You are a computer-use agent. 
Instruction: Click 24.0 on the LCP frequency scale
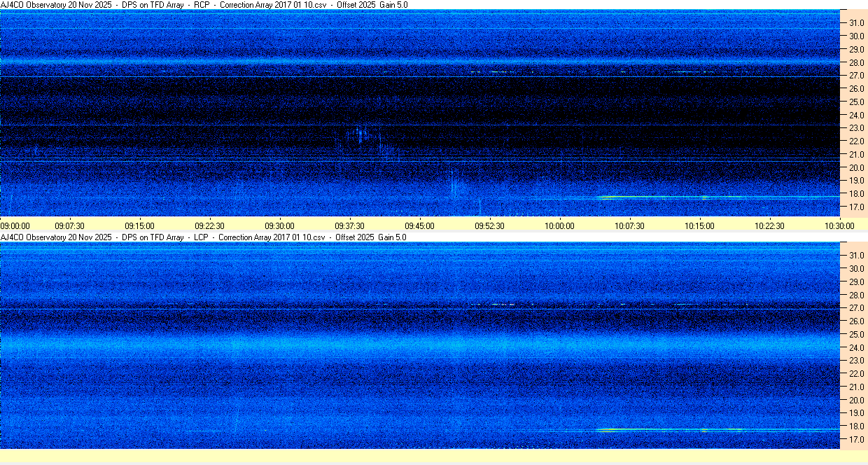pos(856,348)
